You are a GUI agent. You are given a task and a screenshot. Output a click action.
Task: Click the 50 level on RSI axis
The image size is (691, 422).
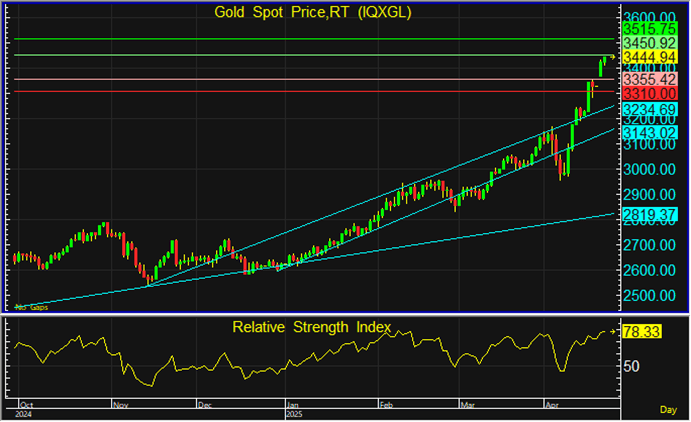632,367
